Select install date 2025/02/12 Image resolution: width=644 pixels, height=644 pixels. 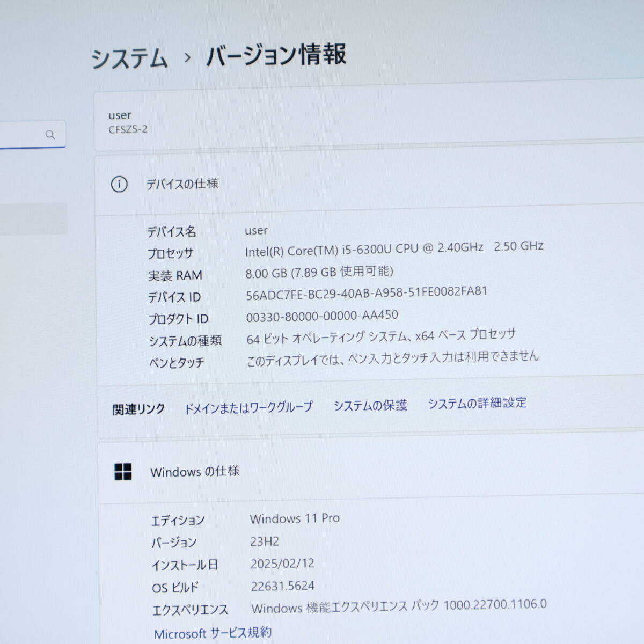coord(282,563)
